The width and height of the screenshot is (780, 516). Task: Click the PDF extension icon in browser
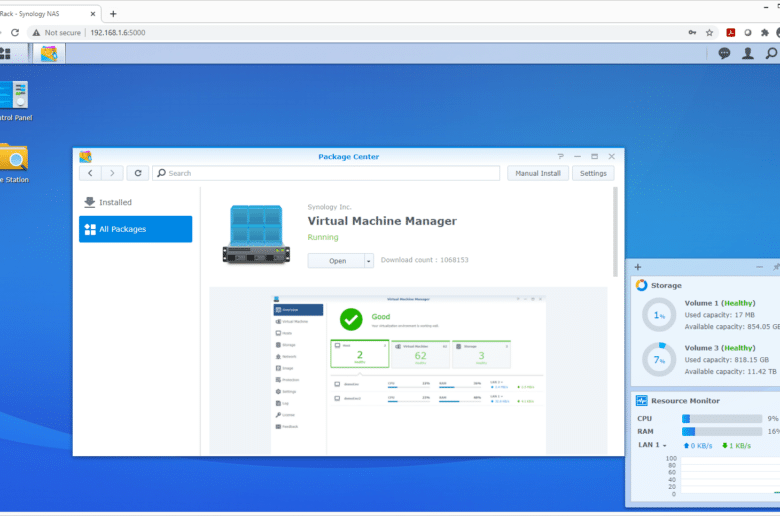(731, 32)
